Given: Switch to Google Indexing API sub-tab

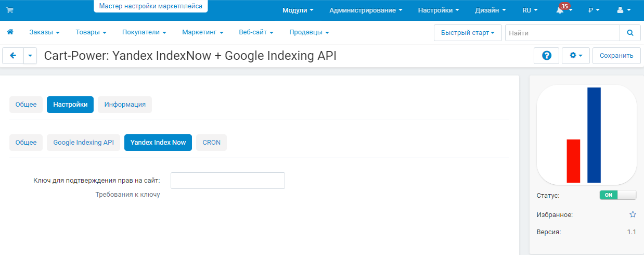Looking at the screenshot, I should [83, 143].
